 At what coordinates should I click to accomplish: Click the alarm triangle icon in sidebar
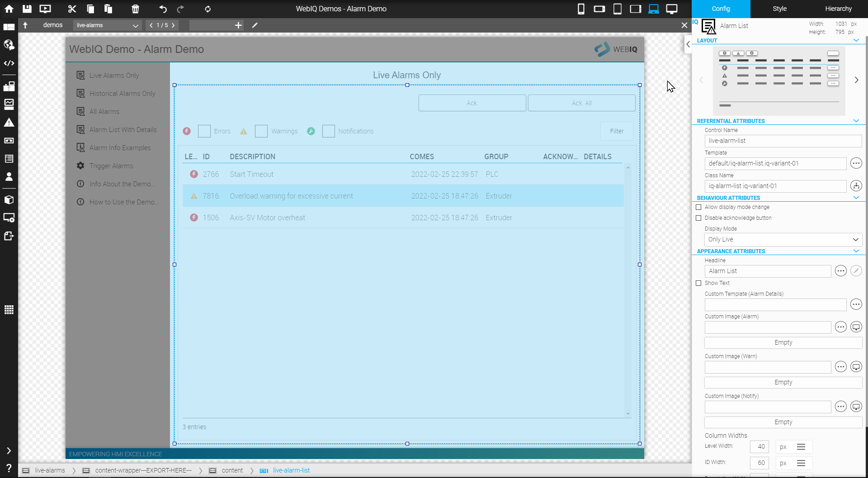coord(9,123)
